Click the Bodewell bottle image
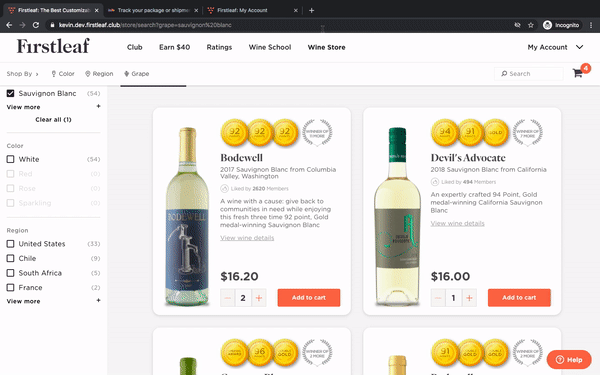Image resolution: width=600 pixels, height=375 pixels. point(187,217)
